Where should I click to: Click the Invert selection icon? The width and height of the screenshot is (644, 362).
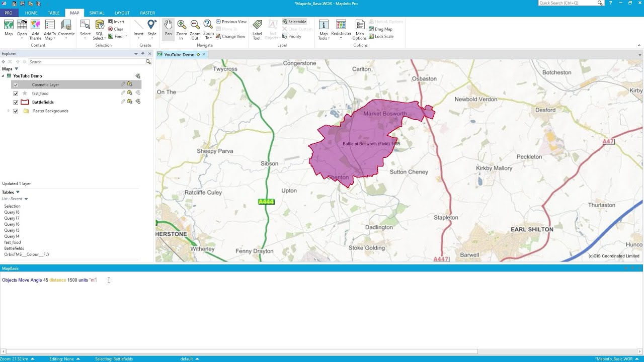coord(111,22)
